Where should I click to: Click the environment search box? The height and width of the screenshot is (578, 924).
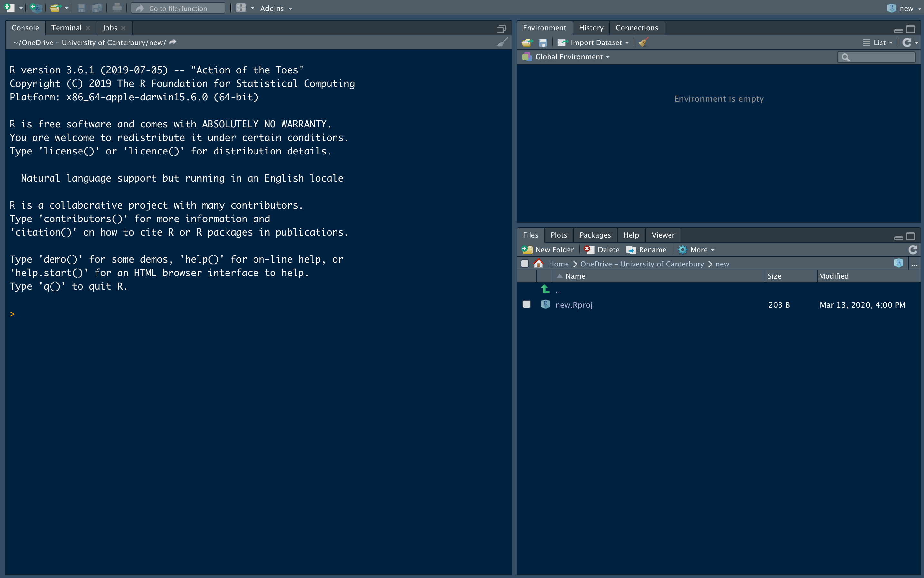[880, 57]
